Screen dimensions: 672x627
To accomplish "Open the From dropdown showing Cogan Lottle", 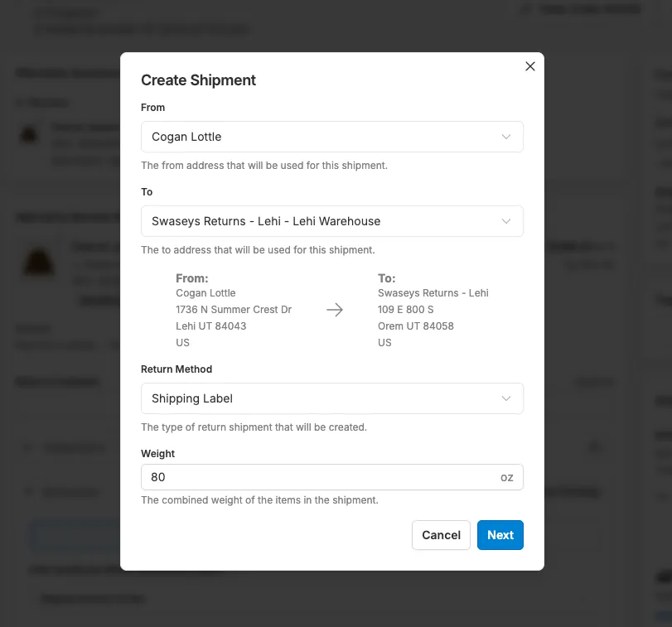I will point(331,137).
